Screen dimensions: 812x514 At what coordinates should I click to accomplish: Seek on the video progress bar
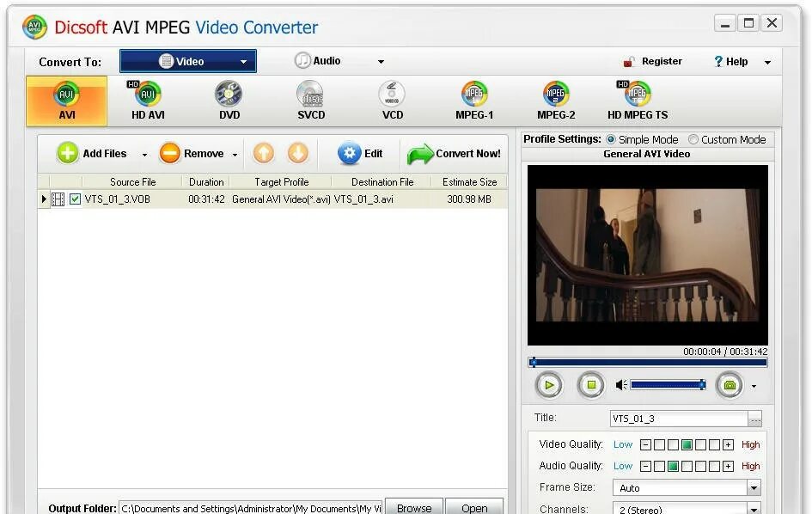pyautogui.click(x=647, y=363)
